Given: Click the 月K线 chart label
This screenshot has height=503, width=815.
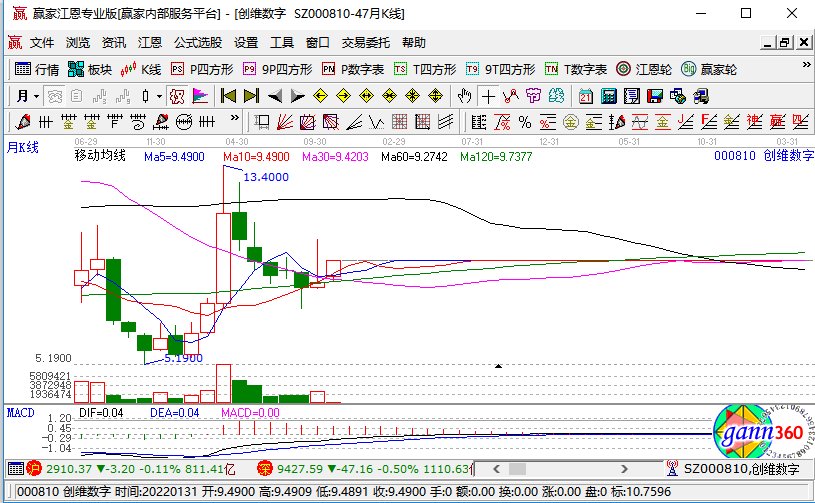Looking at the screenshot, I should point(22,148).
